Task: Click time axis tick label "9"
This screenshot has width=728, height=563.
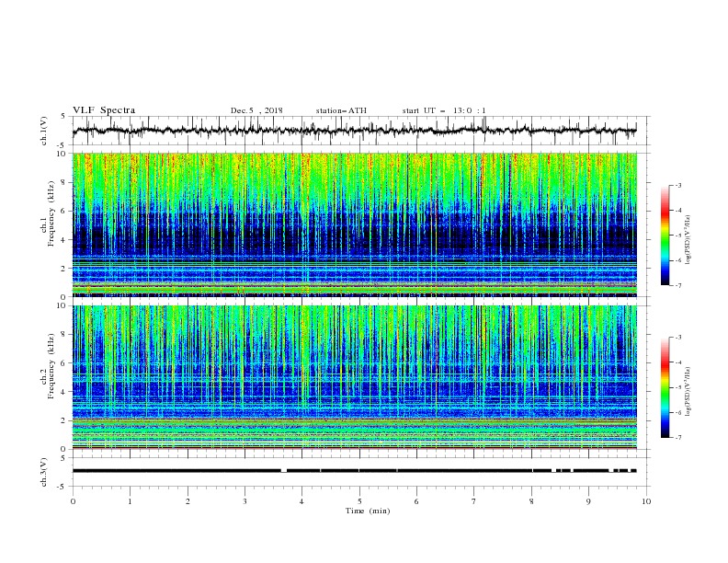Action: click(x=588, y=501)
